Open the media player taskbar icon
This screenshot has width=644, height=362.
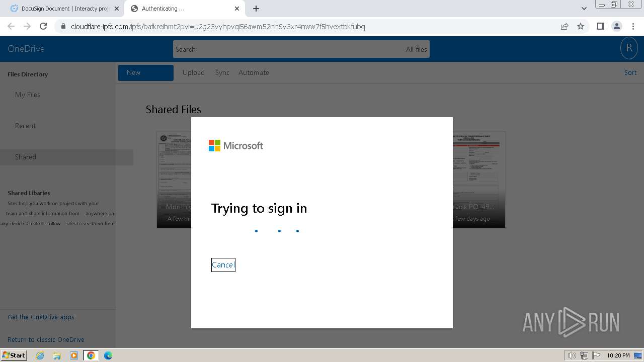(x=74, y=355)
